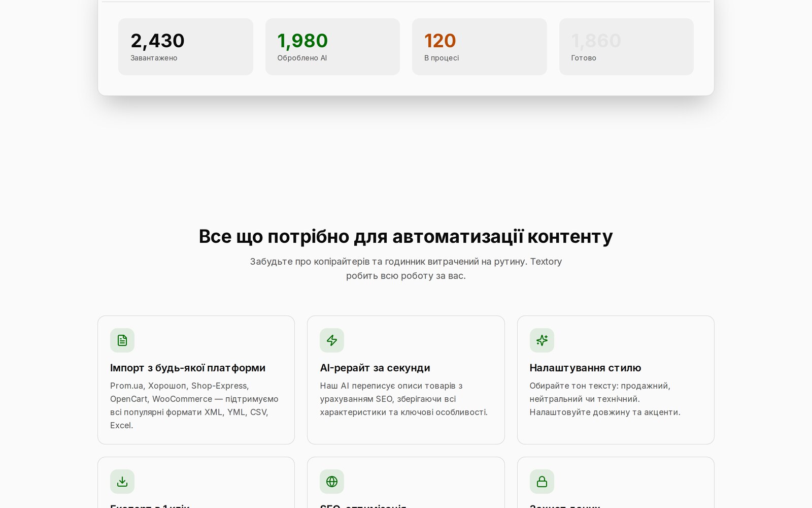Click the orange number 120

440,41
